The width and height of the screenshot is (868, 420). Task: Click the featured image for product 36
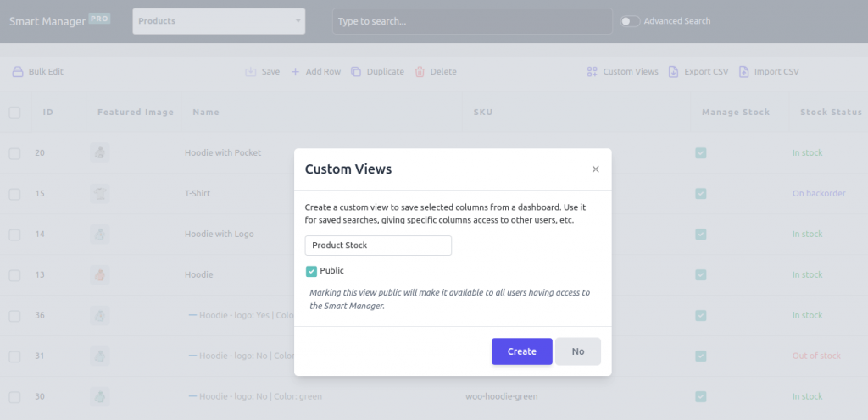[100, 315]
